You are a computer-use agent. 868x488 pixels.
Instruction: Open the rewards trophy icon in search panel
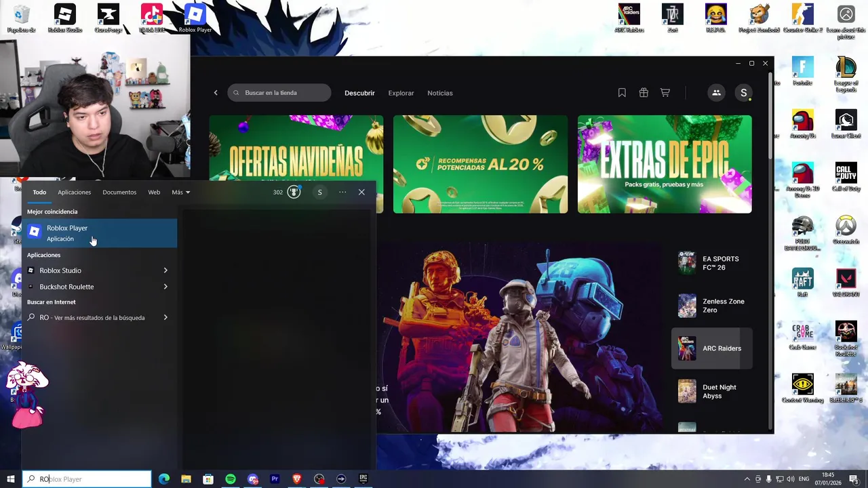(294, 192)
